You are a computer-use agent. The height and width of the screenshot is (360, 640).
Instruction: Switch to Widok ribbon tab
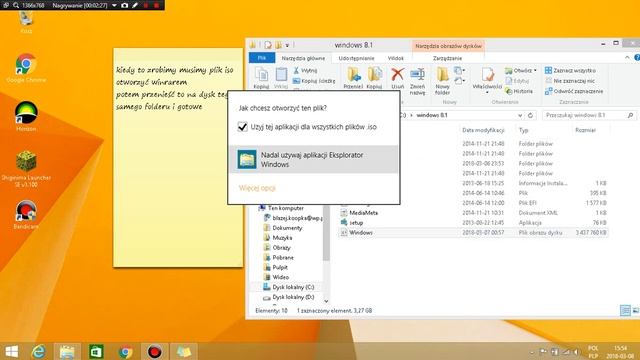coord(395,58)
